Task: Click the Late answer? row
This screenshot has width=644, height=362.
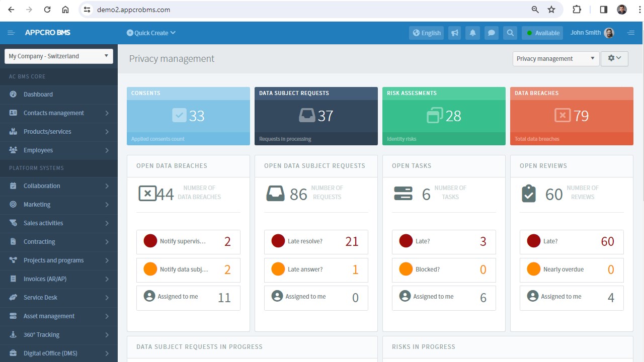Action: 316,270
